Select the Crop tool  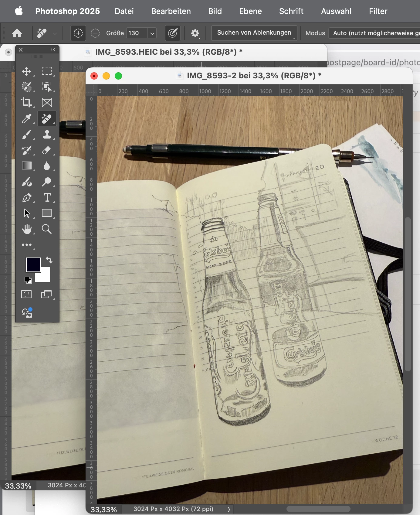(26, 103)
